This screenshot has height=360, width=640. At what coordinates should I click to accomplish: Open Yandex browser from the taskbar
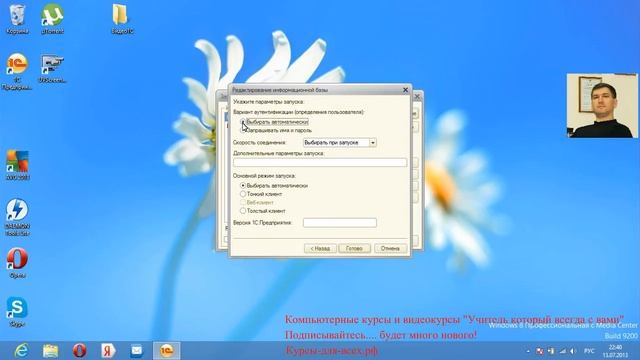(x=108, y=351)
